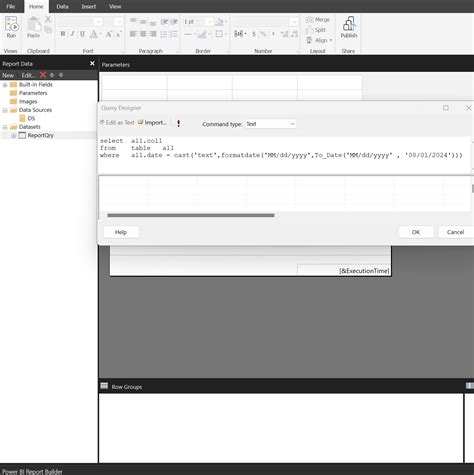Apply numbered list formatting
Viewport: 474px width, 475px height.
pos(174,34)
